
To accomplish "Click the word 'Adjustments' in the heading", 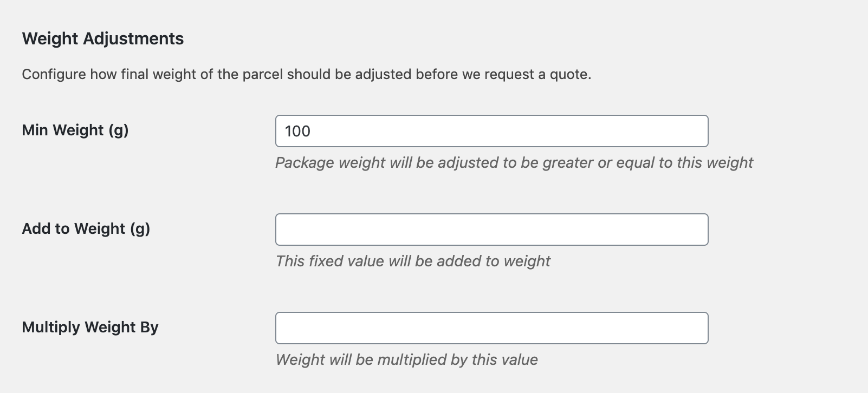I will coord(133,39).
